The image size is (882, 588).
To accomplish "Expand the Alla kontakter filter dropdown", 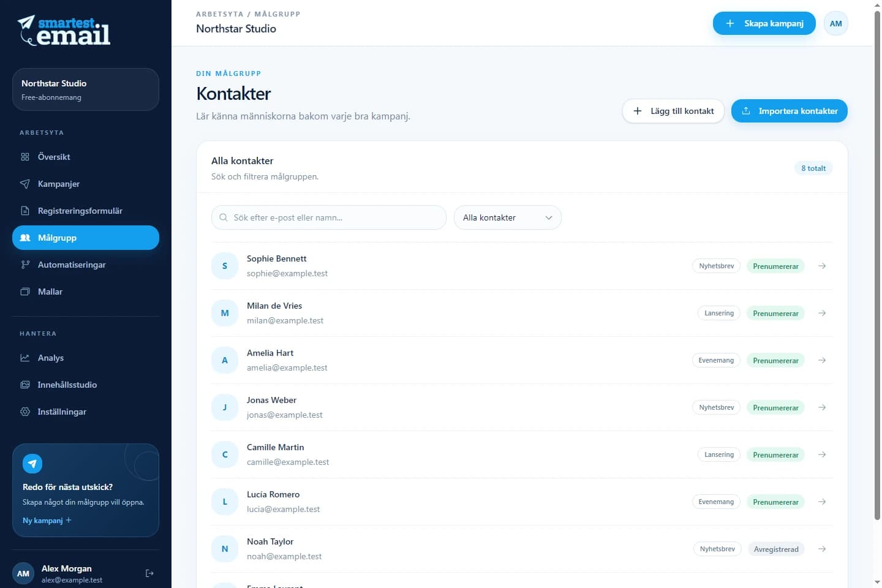I will point(507,217).
